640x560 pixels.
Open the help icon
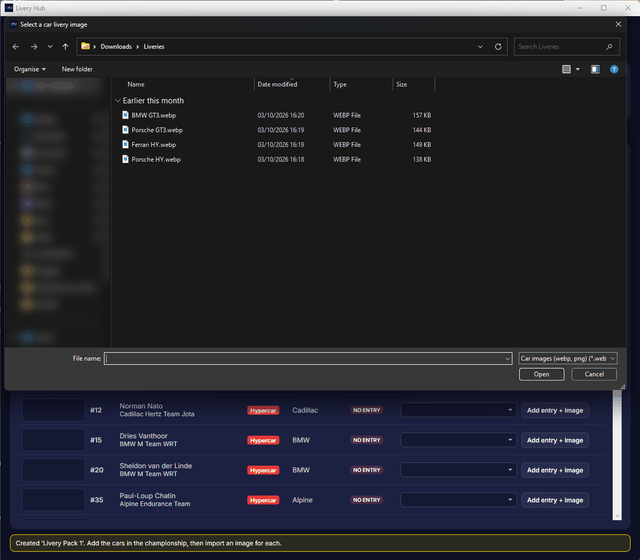(x=614, y=69)
